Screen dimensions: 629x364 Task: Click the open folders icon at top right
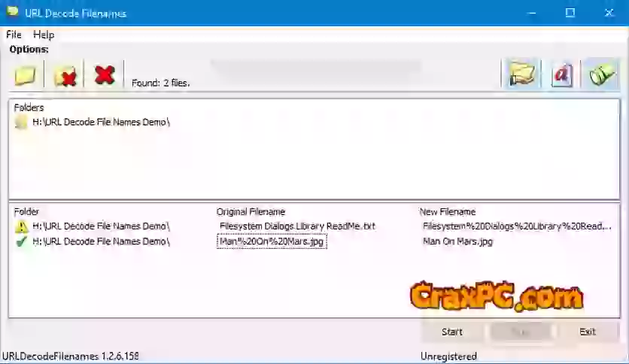[x=521, y=74]
